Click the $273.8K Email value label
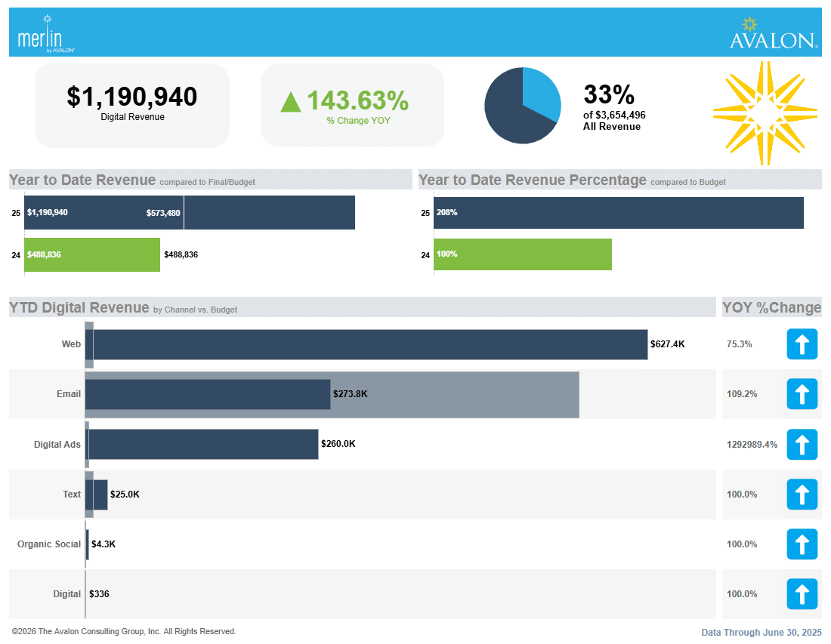Screen dimensions: 831x644 (x=351, y=394)
